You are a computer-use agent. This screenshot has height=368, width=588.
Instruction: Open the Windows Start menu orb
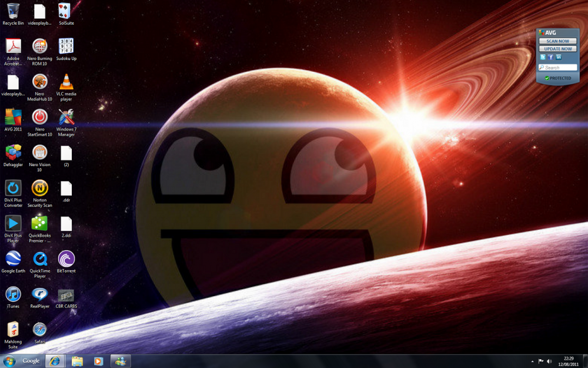(9, 362)
